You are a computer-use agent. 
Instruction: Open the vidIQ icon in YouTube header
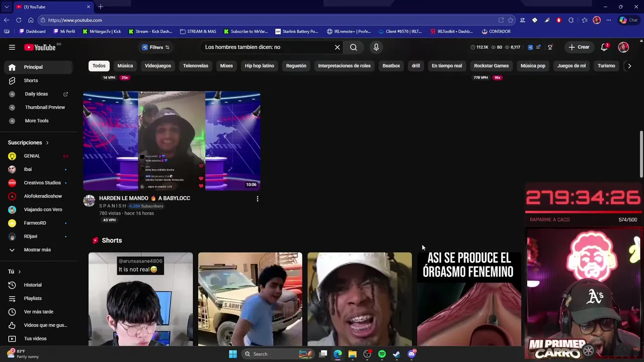[x=530, y=47]
